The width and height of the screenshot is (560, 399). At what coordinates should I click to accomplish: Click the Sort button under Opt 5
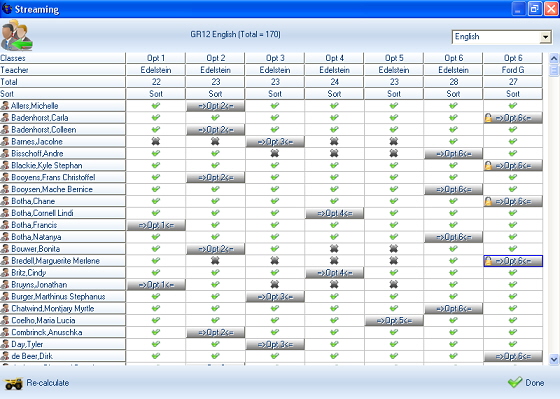click(394, 94)
